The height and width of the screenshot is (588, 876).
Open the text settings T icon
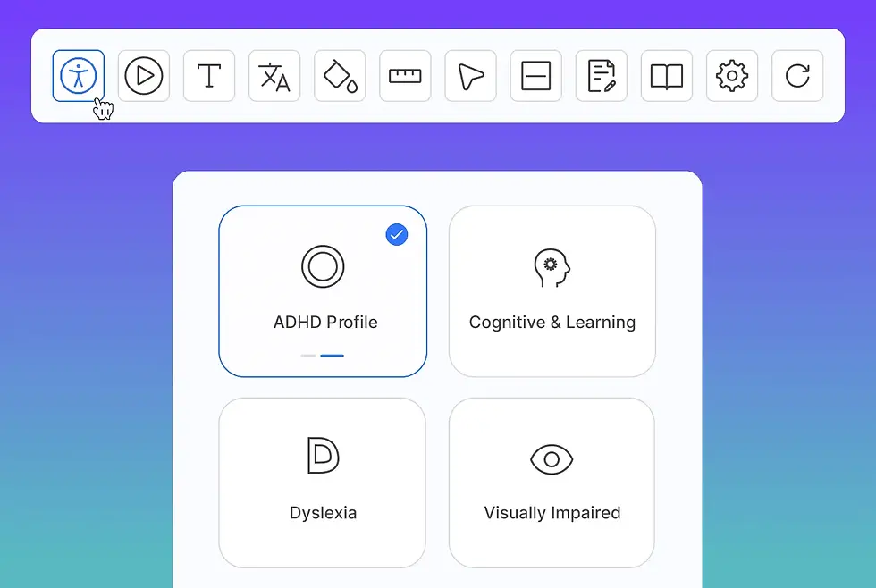(209, 76)
